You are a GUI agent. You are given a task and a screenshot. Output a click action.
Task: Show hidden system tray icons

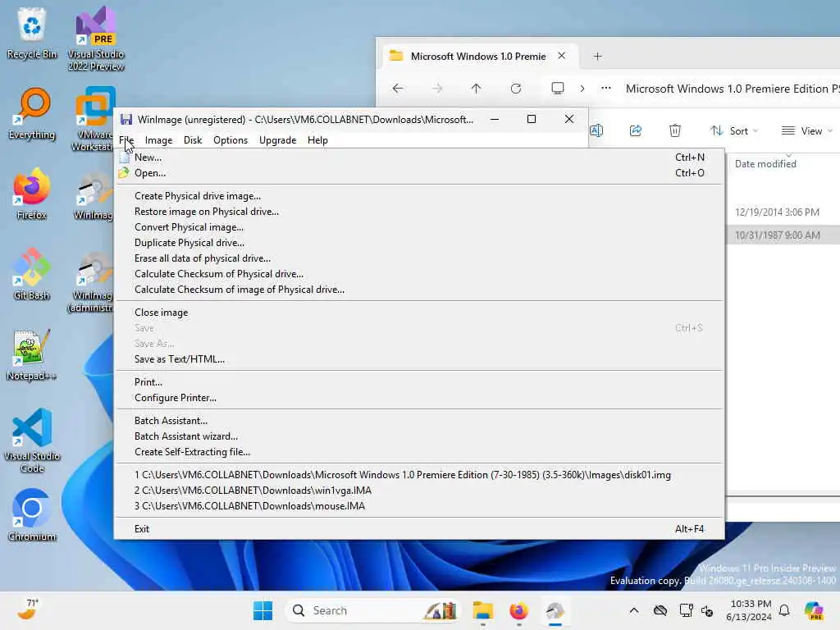coord(634,610)
